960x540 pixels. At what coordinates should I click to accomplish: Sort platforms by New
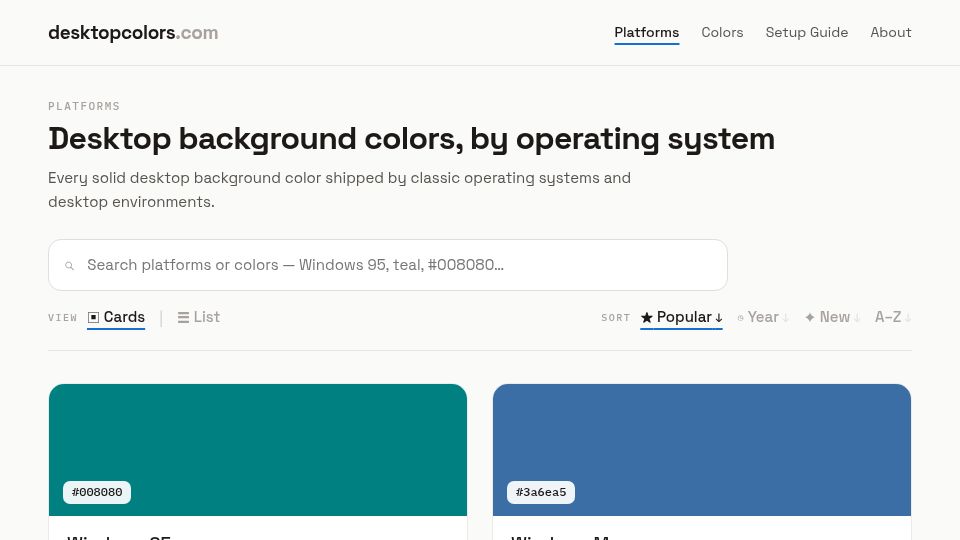point(833,317)
